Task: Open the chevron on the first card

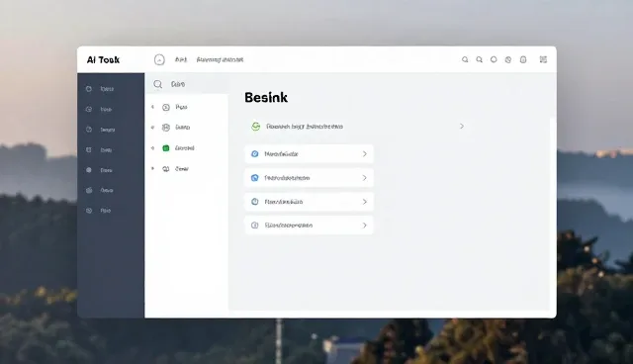Action: pos(365,153)
